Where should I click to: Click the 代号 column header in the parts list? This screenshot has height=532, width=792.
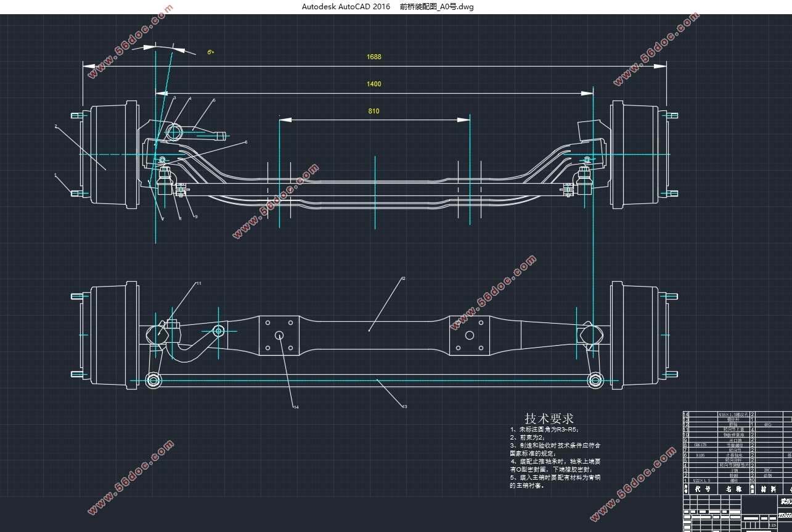click(x=703, y=489)
